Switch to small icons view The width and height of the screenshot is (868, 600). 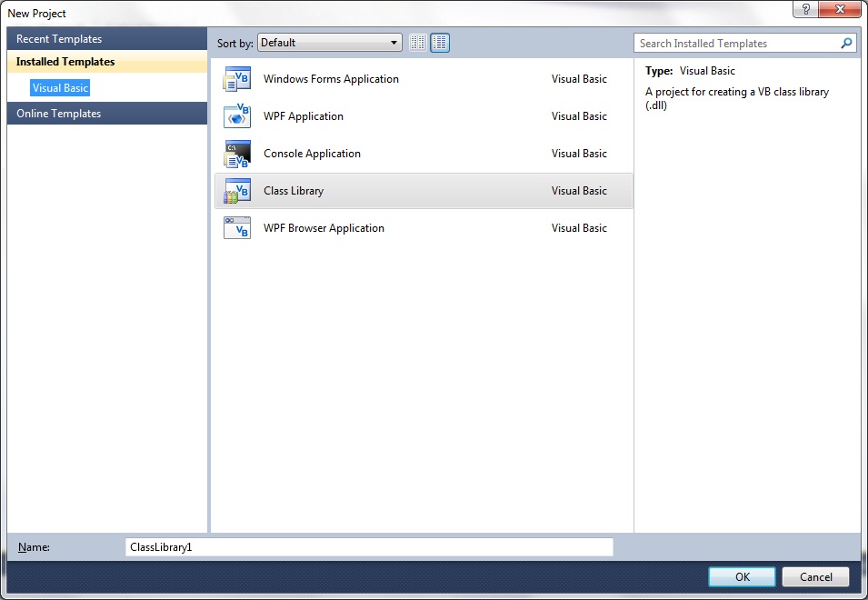[x=418, y=43]
